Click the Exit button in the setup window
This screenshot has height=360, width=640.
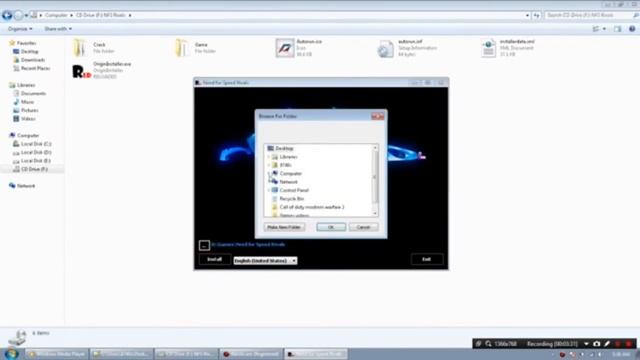coord(427,259)
